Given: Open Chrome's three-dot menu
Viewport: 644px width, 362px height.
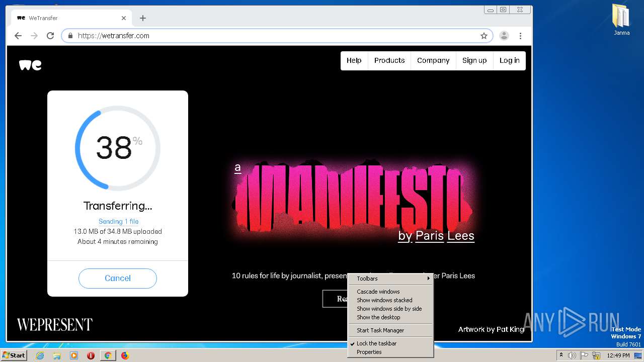Looking at the screenshot, I should pyautogui.click(x=520, y=36).
